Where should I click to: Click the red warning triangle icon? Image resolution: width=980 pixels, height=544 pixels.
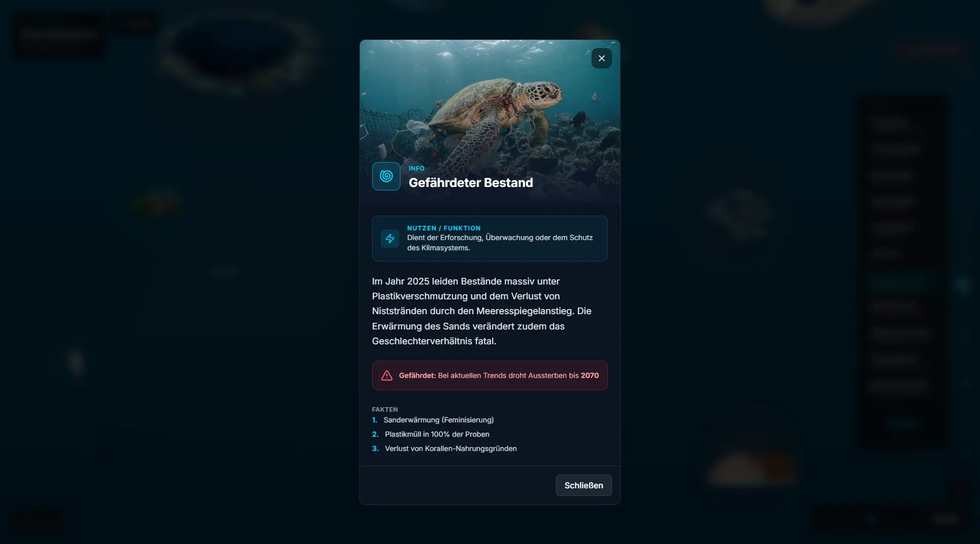click(x=387, y=375)
